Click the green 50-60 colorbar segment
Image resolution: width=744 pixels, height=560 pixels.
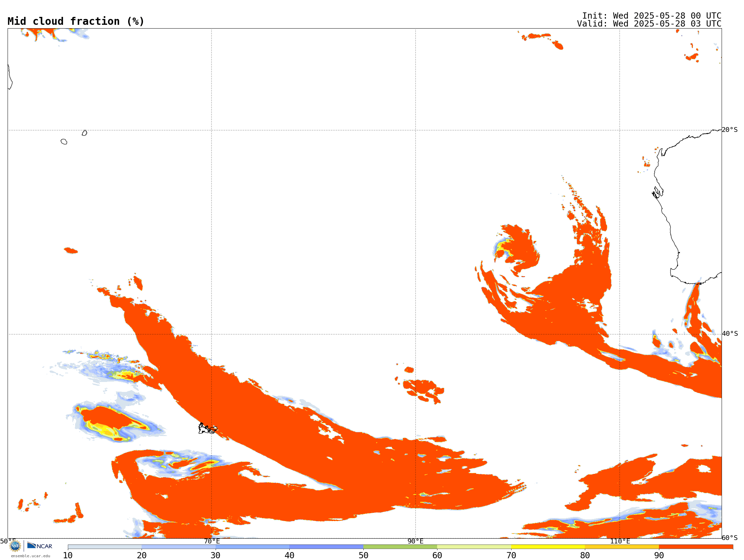400,547
